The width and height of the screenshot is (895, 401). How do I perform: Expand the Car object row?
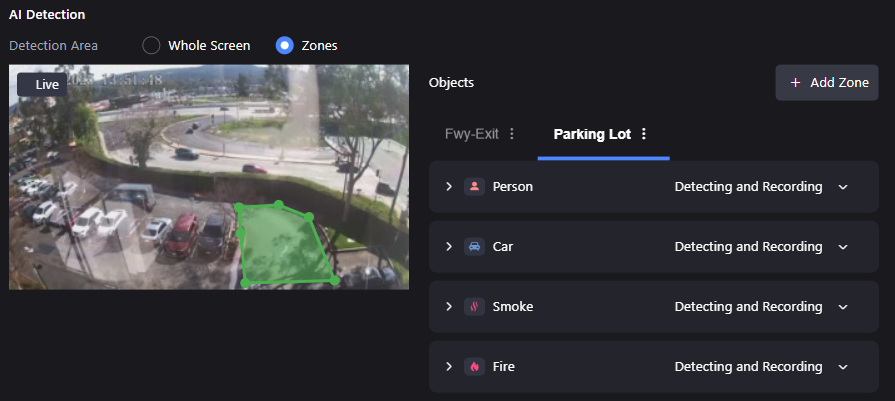[x=449, y=246]
